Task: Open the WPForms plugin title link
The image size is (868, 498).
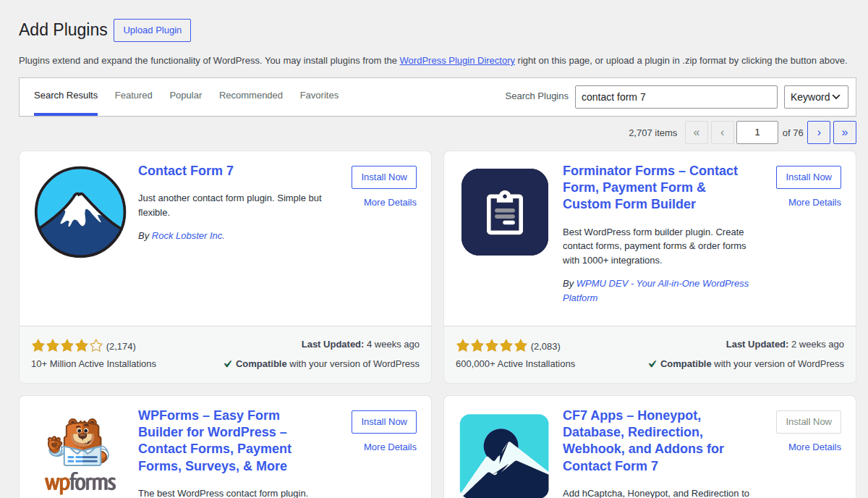Action: point(215,441)
